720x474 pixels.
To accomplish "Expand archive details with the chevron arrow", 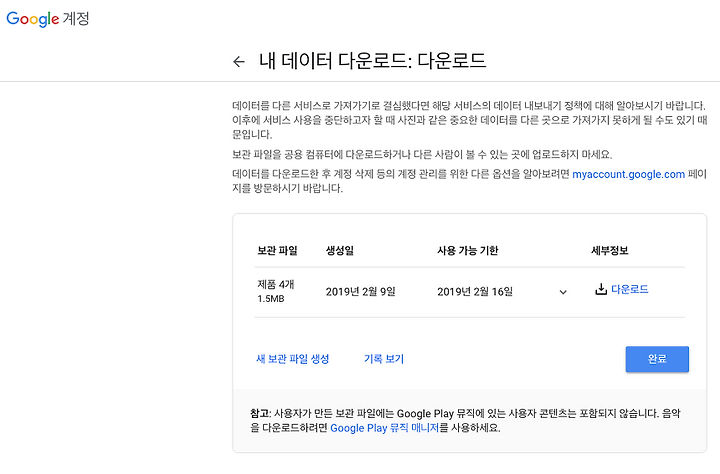I will tap(563, 292).
